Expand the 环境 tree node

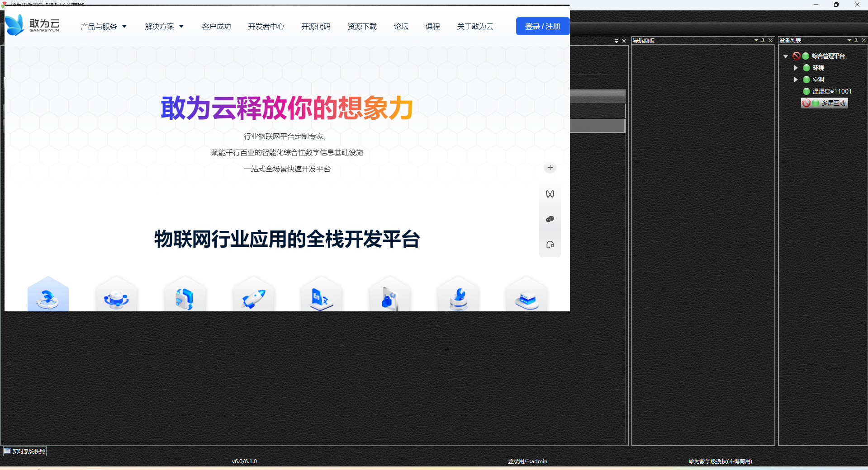[796, 68]
